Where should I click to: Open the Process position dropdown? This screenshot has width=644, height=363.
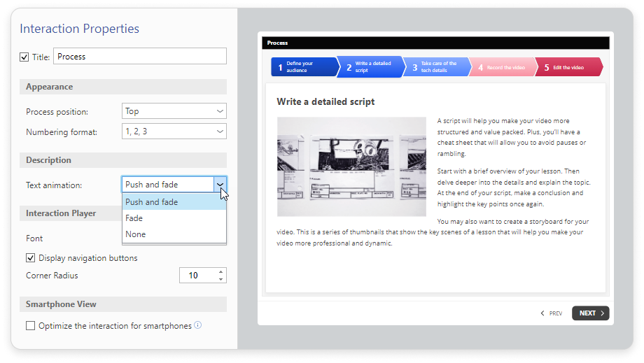coord(174,111)
